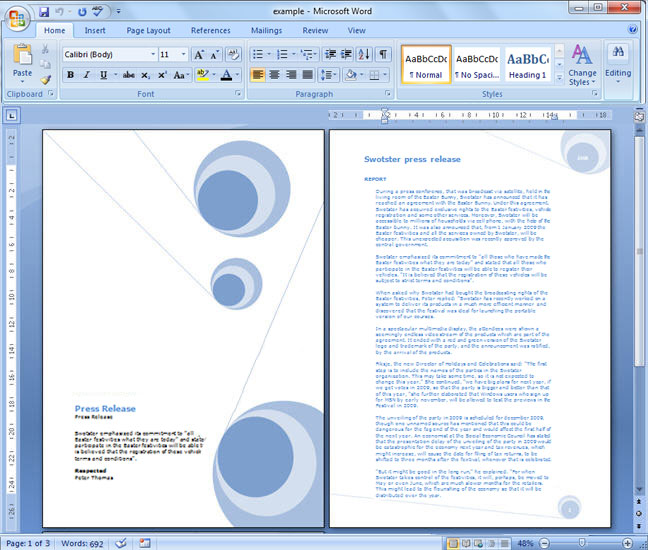Image resolution: width=648 pixels, height=550 pixels.
Task: Enable Align Text Right
Action: point(291,75)
